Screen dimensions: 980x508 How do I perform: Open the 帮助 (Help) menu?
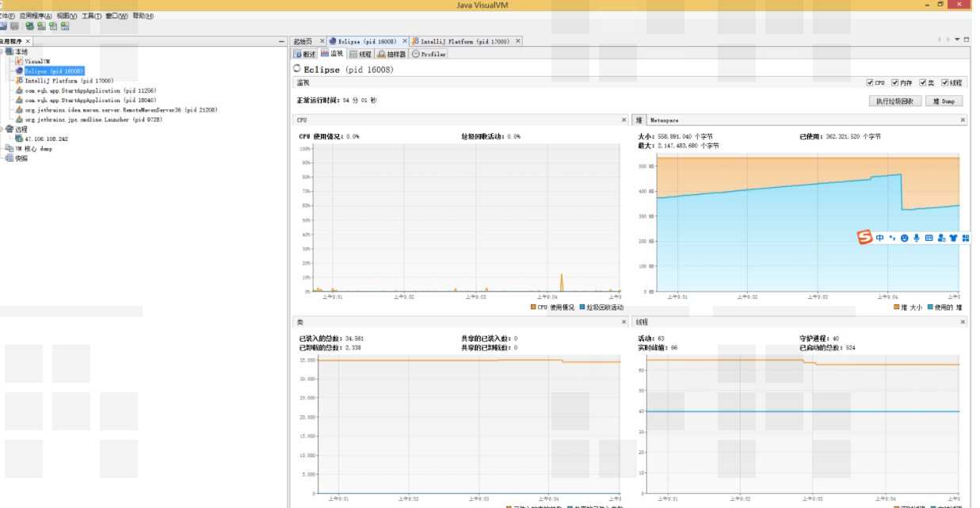point(143,16)
